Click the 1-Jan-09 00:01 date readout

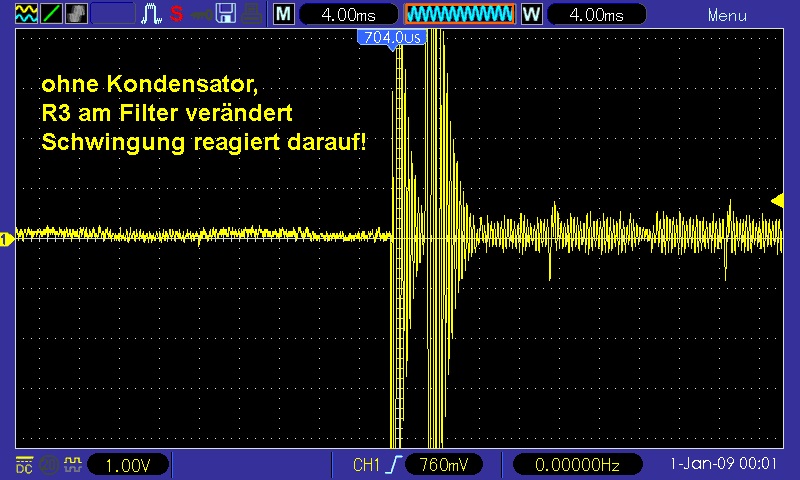[x=723, y=464]
